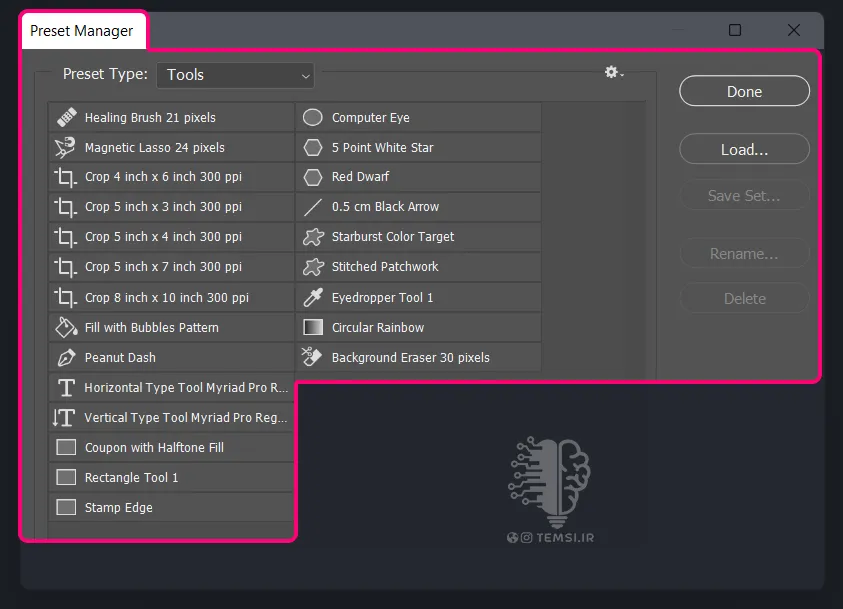Select Vertical Type Tool Myriad Pro label
This screenshot has height=609, width=843.
pyautogui.click(x=185, y=418)
